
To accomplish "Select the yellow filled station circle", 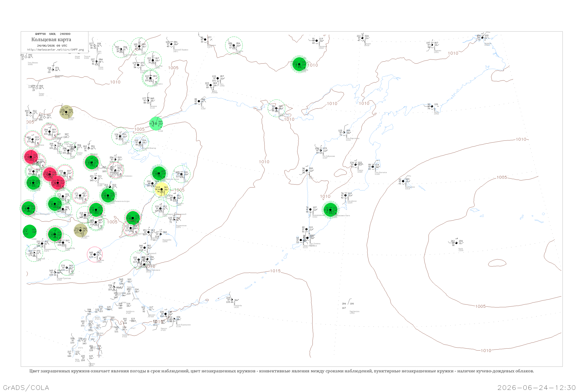I will point(162,189).
